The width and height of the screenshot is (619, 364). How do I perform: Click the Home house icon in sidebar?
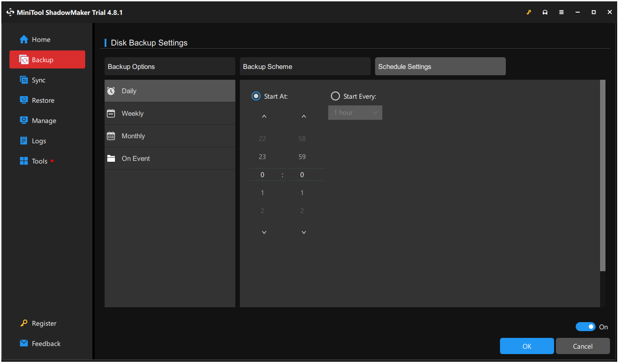tap(24, 40)
